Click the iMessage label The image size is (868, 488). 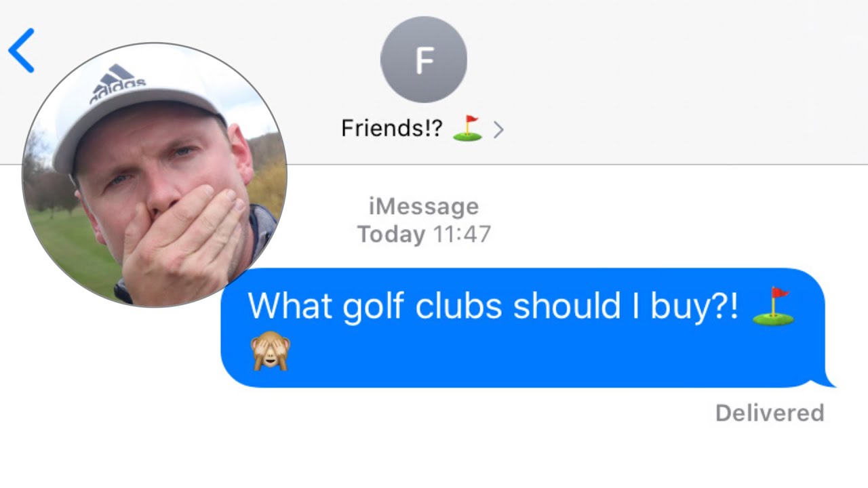[x=424, y=206]
